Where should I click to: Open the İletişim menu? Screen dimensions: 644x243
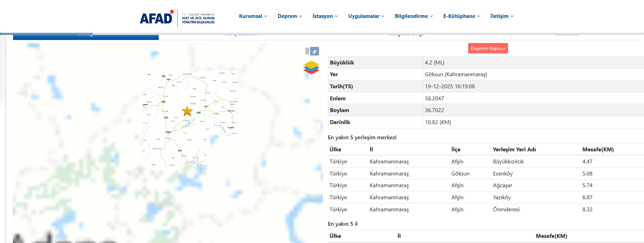tap(502, 16)
